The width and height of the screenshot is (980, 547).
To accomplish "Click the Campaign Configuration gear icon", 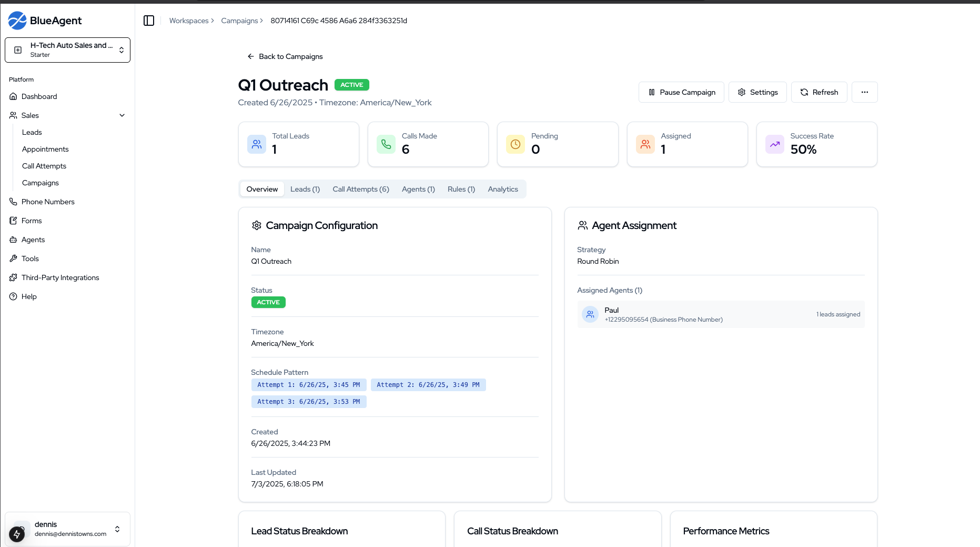I will point(257,225).
